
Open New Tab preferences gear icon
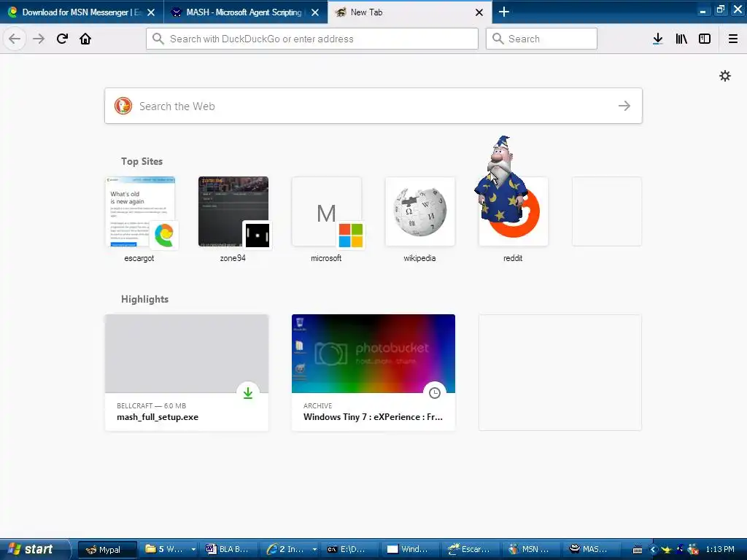point(724,76)
